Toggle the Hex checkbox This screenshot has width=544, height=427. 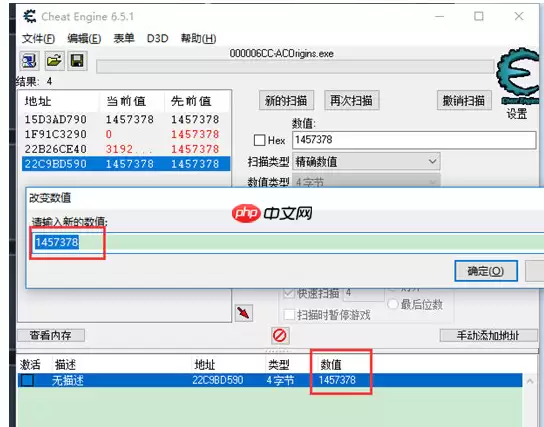[x=260, y=140]
